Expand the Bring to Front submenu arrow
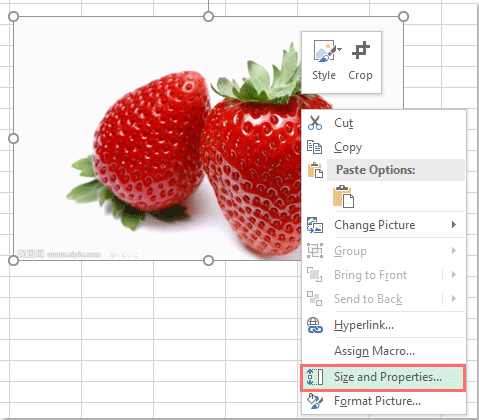This screenshot has width=479, height=420. click(454, 275)
